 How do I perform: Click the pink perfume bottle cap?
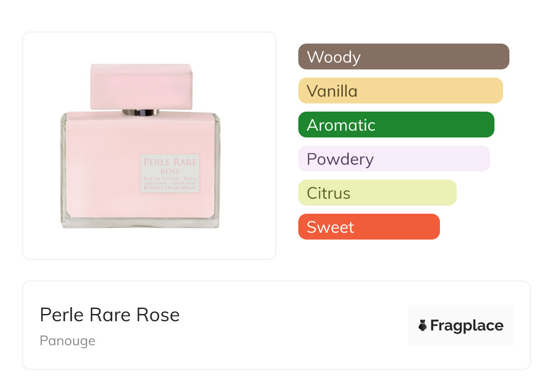(x=141, y=86)
